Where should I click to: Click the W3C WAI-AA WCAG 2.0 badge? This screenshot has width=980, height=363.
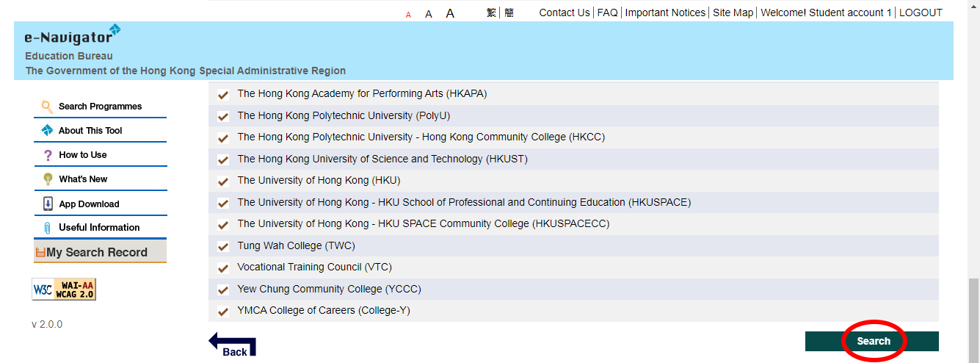[64, 290]
